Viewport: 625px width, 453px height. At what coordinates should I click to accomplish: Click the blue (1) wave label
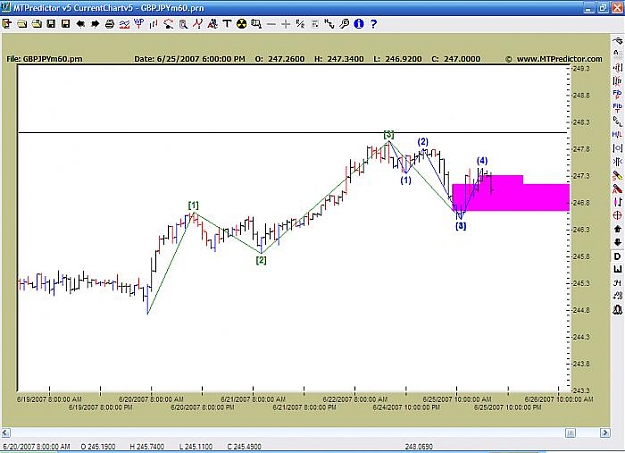[x=406, y=180]
